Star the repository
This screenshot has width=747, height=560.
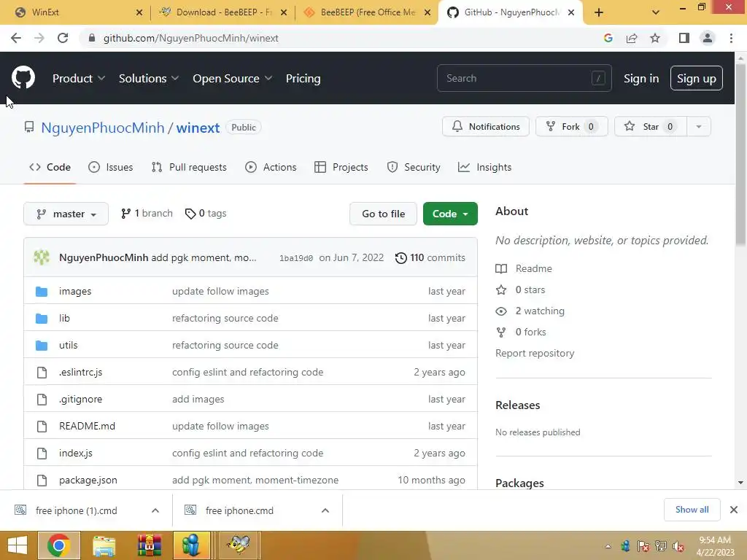pos(651,127)
